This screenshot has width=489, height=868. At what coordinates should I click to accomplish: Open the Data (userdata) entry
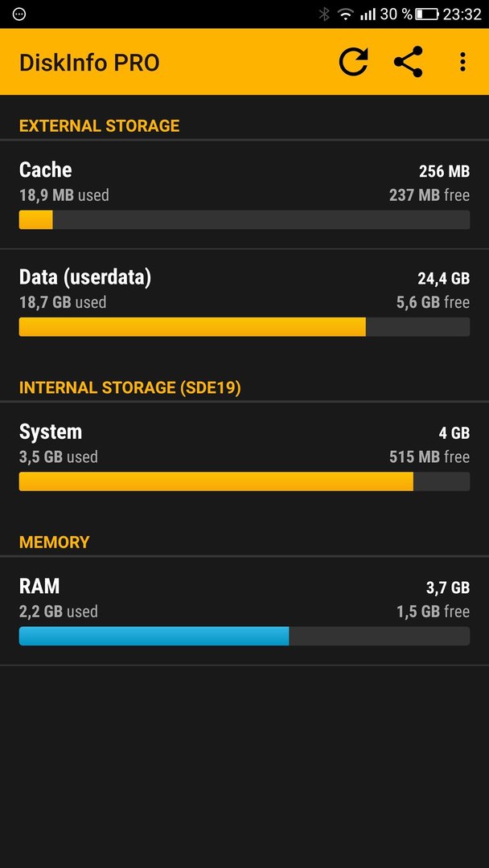[244, 303]
